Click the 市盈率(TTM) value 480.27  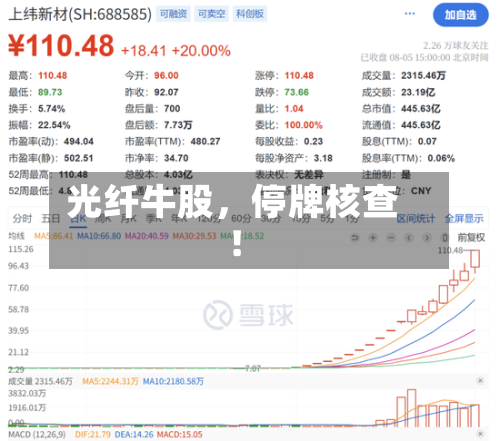click(205, 141)
